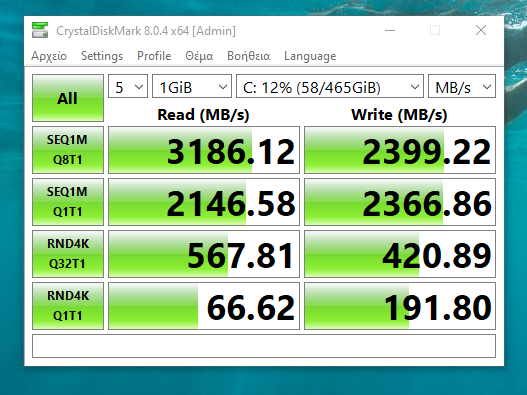
Task: Change the MB/s unit dropdown
Action: click(x=462, y=86)
